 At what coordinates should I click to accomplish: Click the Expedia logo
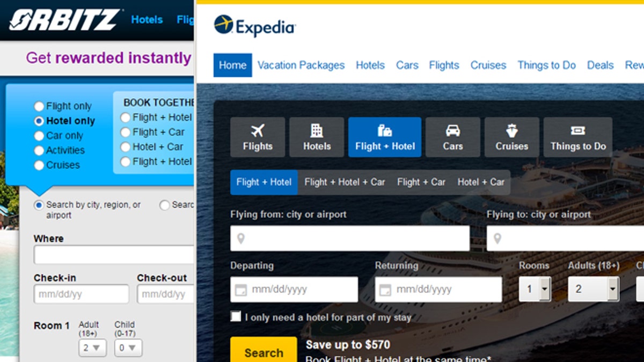point(254,25)
